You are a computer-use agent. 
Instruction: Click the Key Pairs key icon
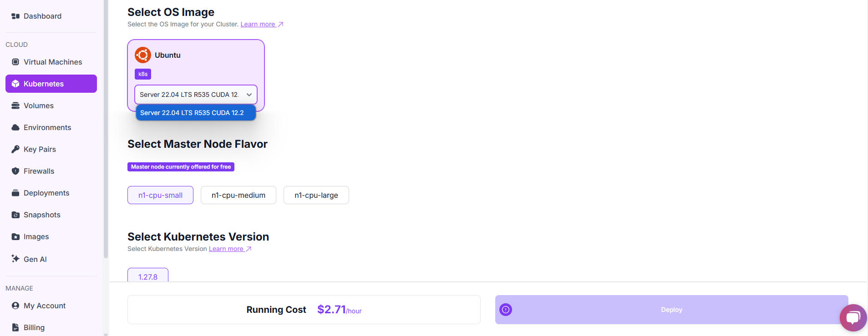click(15, 149)
